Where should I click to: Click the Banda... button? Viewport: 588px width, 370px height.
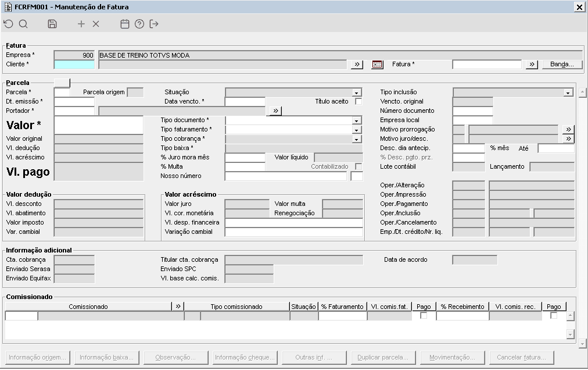click(562, 64)
